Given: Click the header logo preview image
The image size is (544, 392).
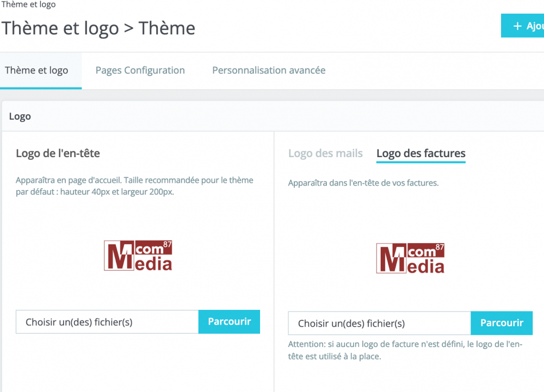Looking at the screenshot, I should (138, 256).
